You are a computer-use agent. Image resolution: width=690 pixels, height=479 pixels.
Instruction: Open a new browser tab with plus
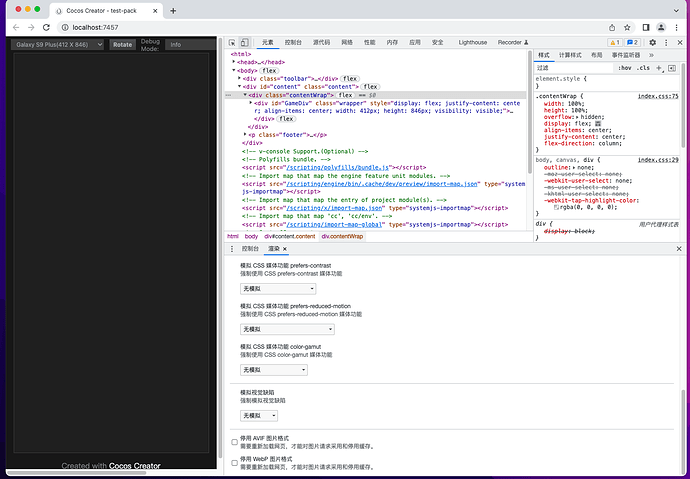tap(174, 10)
